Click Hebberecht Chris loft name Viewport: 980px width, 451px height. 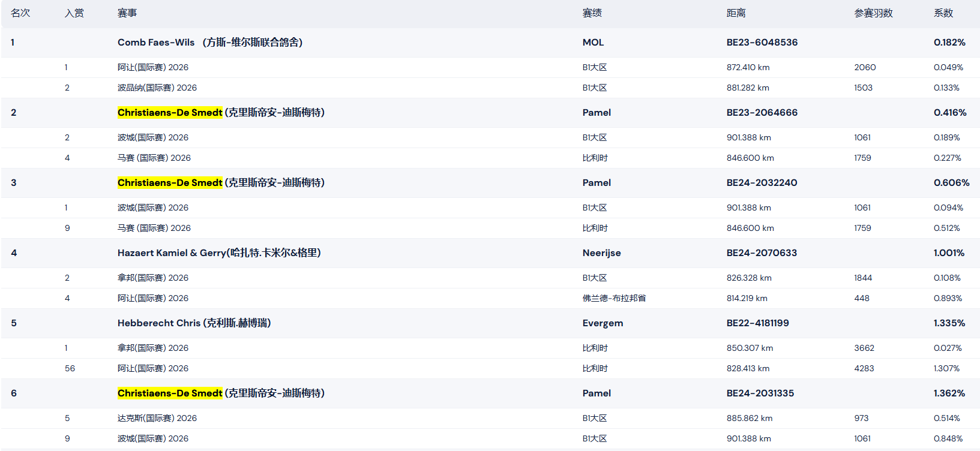194,323
